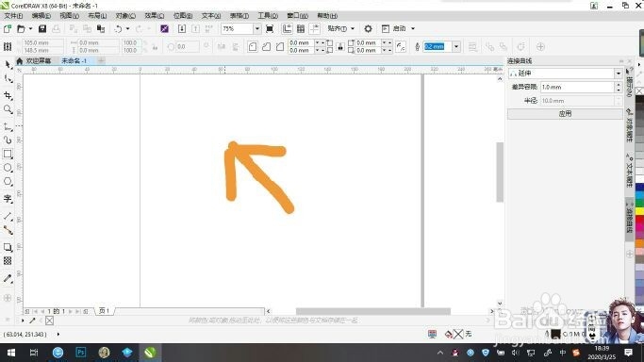Select the Transparency checkerboard tool

pos(8,260)
